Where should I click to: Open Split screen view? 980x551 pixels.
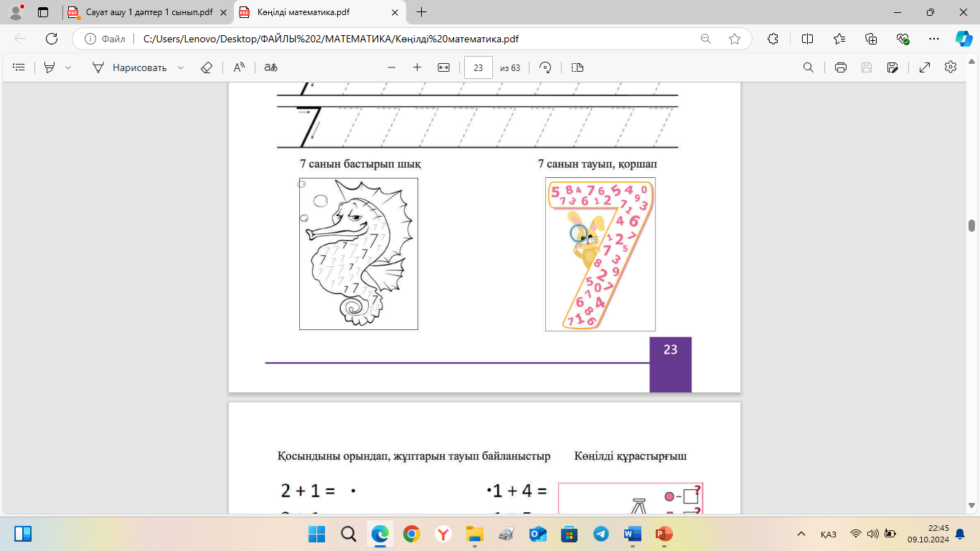click(x=807, y=39)
